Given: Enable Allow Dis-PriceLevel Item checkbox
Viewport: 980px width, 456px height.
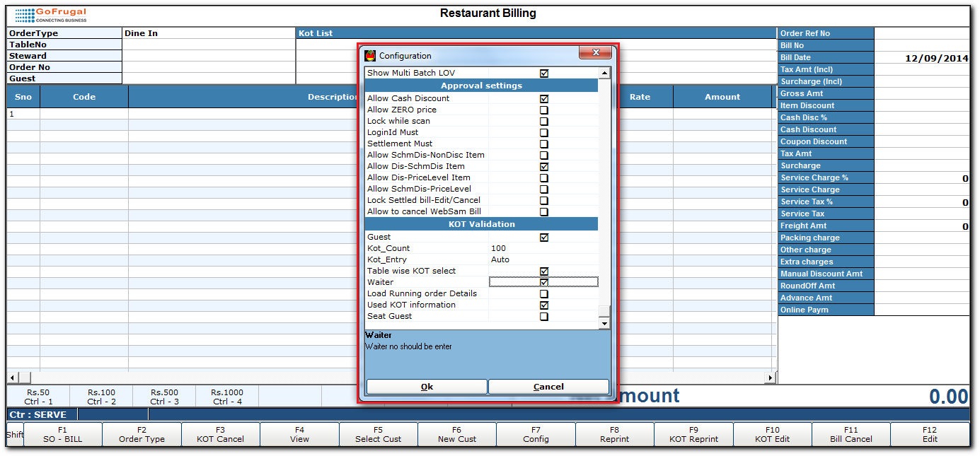Looking at the screenshot, I should coord(543,177).
